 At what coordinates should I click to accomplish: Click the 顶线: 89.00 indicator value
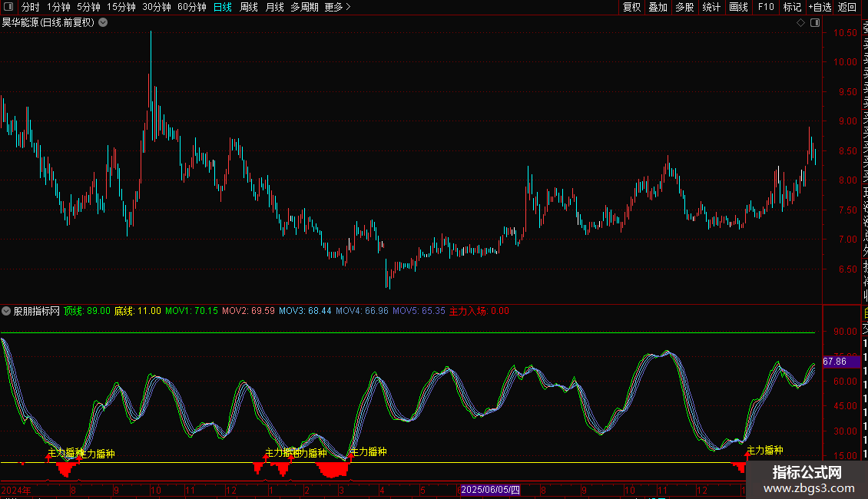pos(87,311)
